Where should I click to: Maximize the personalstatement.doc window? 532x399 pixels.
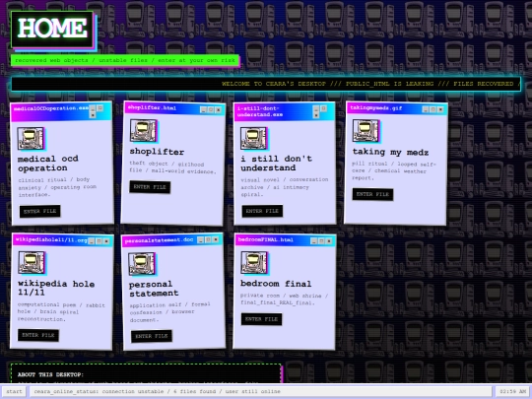[x=208, y=239]
